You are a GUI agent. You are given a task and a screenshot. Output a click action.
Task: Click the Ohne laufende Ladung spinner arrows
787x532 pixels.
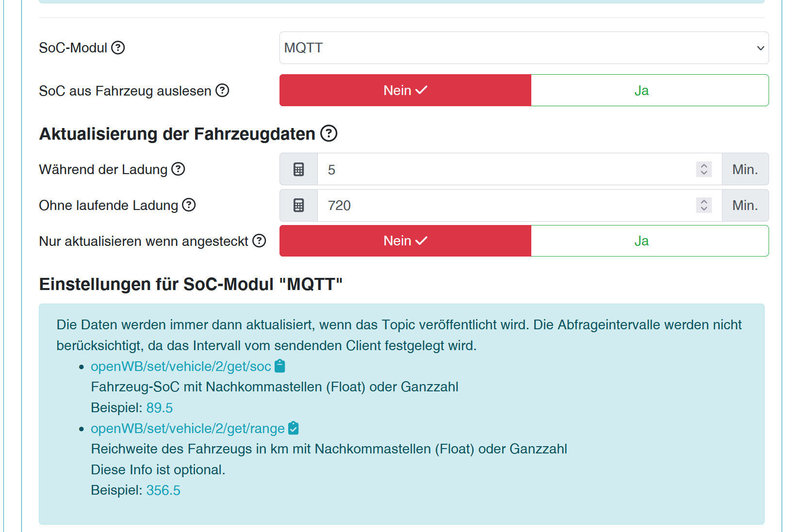704,205
